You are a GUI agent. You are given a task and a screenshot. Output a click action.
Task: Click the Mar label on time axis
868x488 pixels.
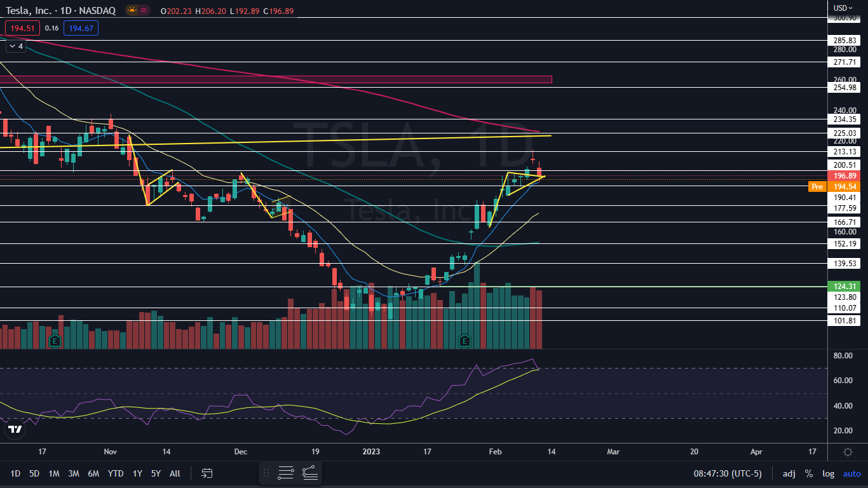tap(613, 452)
